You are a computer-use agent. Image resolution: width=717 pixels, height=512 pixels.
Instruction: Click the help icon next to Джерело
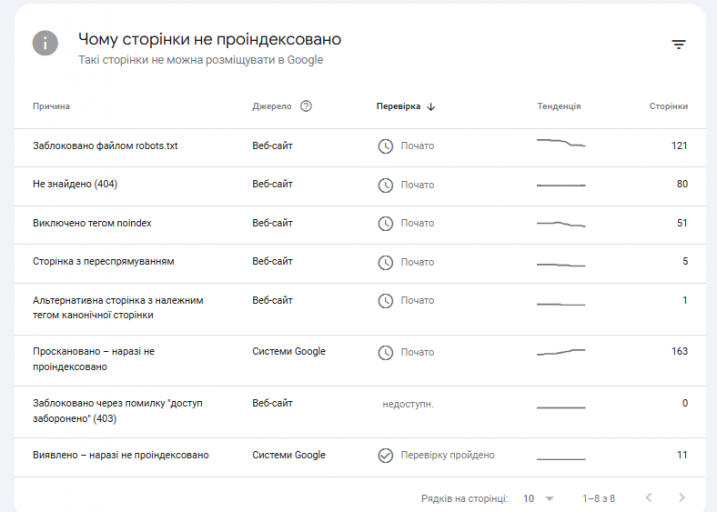point(306,106)
